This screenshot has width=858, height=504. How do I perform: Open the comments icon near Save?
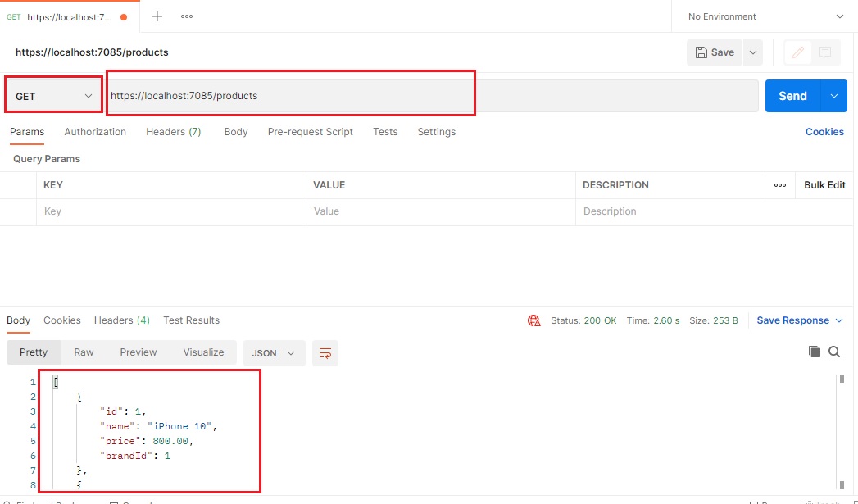click(825, 52)
